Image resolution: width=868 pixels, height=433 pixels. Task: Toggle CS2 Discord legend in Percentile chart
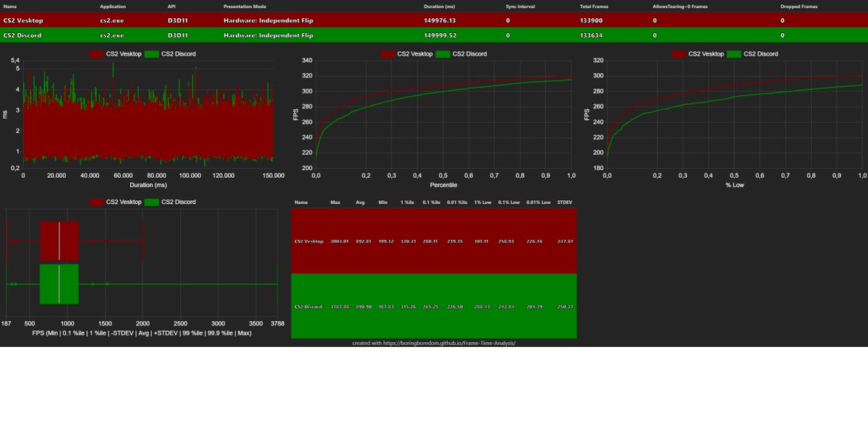tap(461, 54)
